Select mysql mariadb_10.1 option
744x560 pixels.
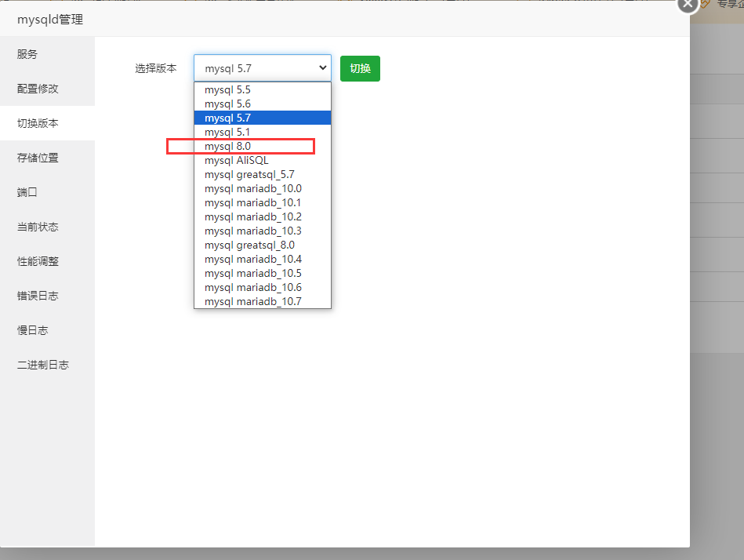[263, 202]
